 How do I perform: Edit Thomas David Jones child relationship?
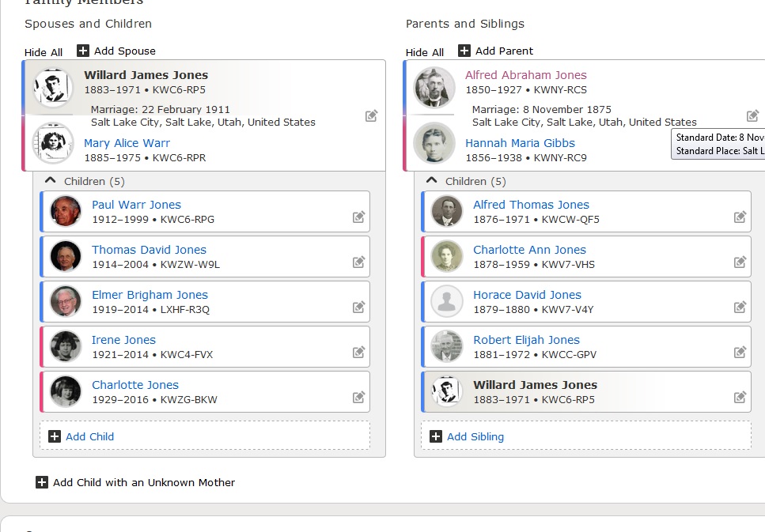pyautogui.click(x=358, y=262)
